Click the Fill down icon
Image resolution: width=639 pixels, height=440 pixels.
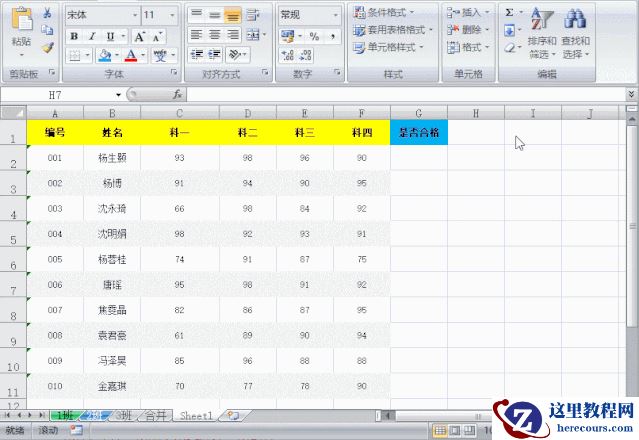pyautogui.click(x=509, y=30)
